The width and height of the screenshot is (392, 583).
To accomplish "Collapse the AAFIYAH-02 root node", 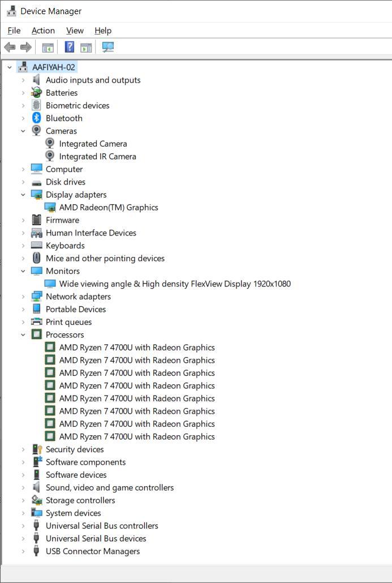I will pos(10,67).
